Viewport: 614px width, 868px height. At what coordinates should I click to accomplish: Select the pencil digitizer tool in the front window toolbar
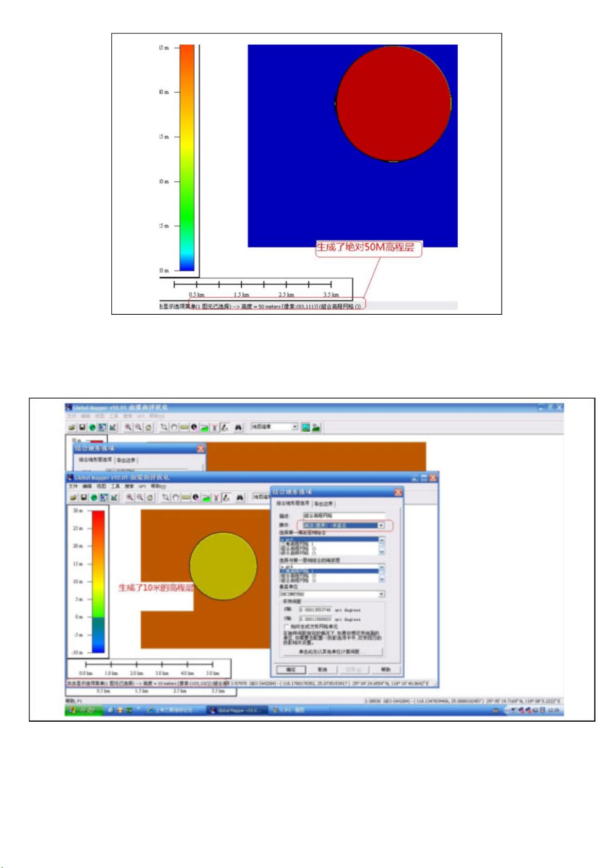[x=226, y=498]
